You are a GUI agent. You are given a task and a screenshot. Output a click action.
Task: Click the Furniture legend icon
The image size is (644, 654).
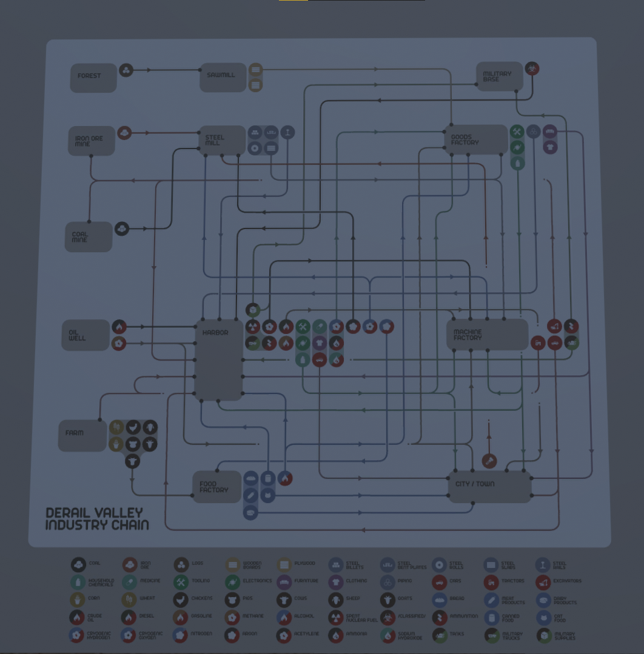point(284,582)
